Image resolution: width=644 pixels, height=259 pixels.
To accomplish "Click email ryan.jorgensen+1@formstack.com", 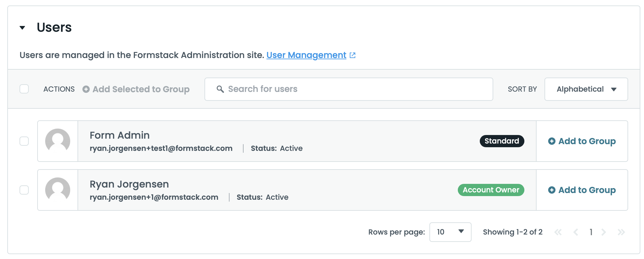I will (x=154, y=197).
